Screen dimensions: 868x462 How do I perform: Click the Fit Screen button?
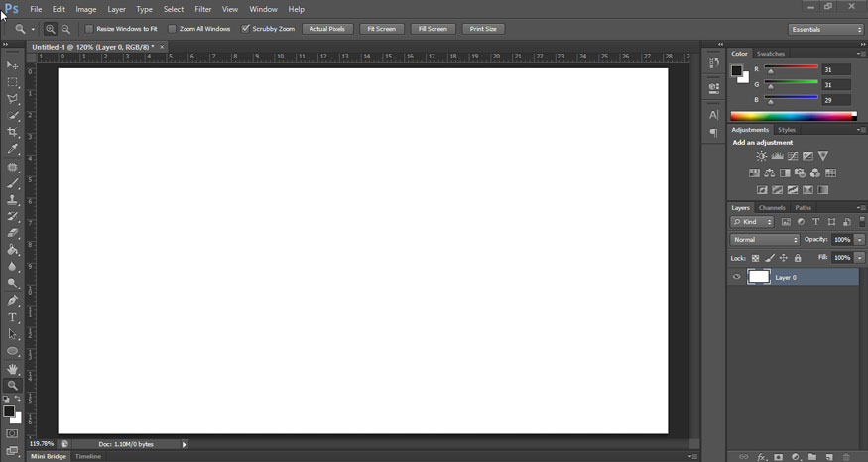click(381, 29)
